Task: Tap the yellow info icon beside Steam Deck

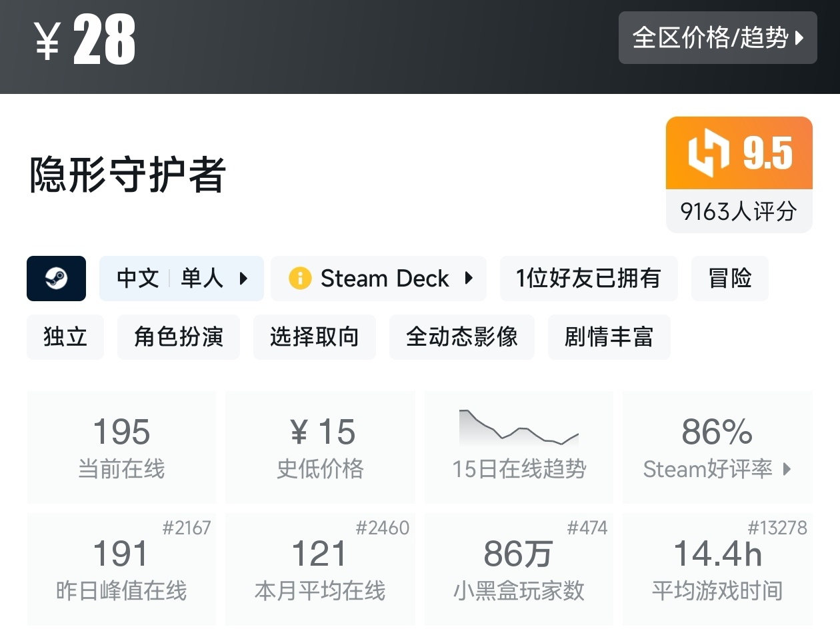Action: [x=299, y=278]
